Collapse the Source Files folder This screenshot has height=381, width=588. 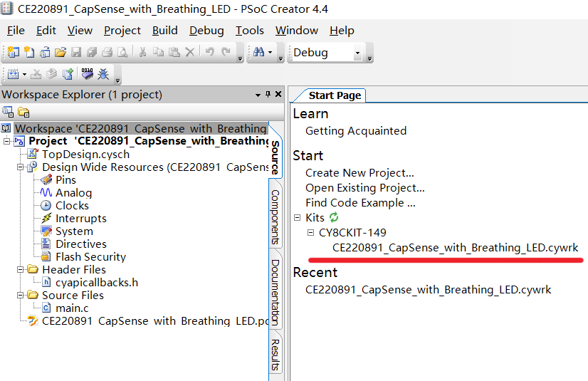20,295
